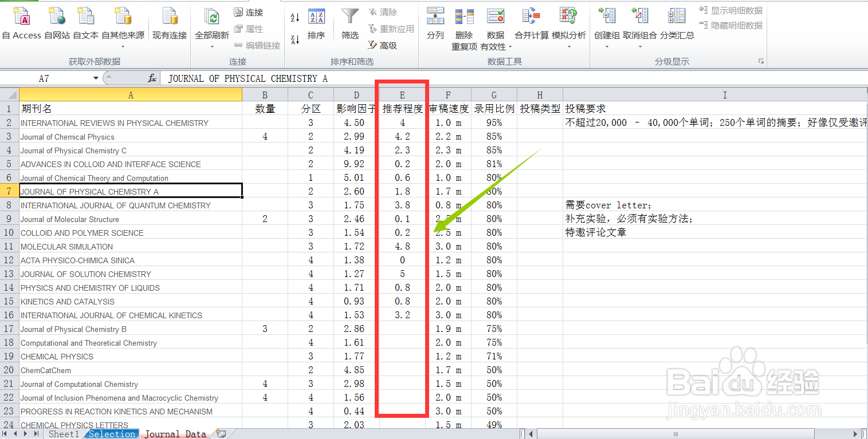Click the 全部刷新 refresh all icon
868x439 pixels.
[x=212, y=17]
